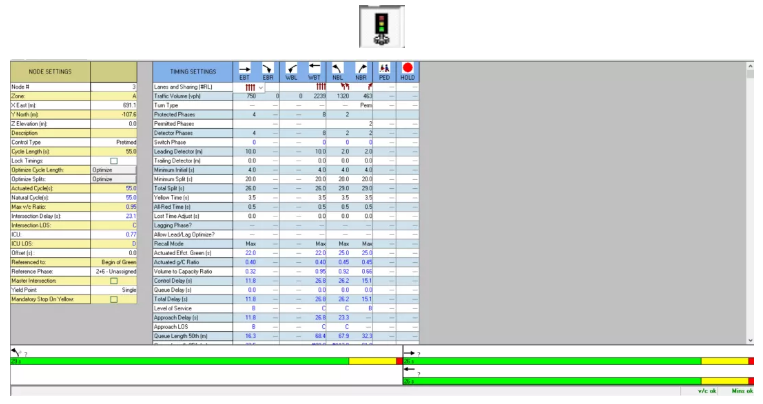Screen dimensions: 763x404
Task: Open the EBT Lanes and Sharing dropdown
Action: tap(261, 88)
